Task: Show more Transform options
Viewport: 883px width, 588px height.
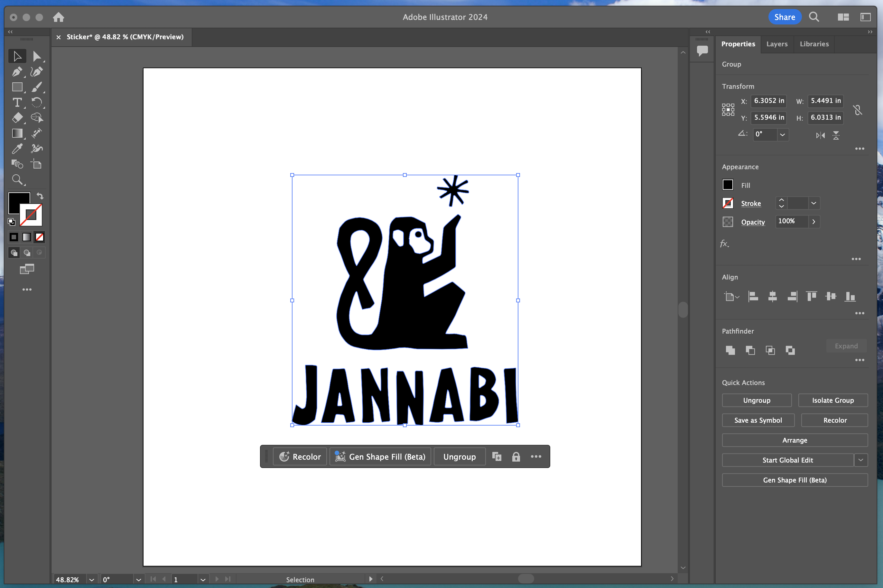Action: coord(860,149)
